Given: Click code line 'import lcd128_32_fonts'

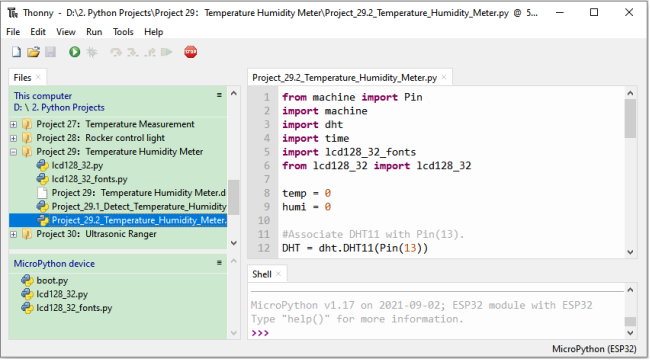Looking at the screenshot, I should pos(349,152).
